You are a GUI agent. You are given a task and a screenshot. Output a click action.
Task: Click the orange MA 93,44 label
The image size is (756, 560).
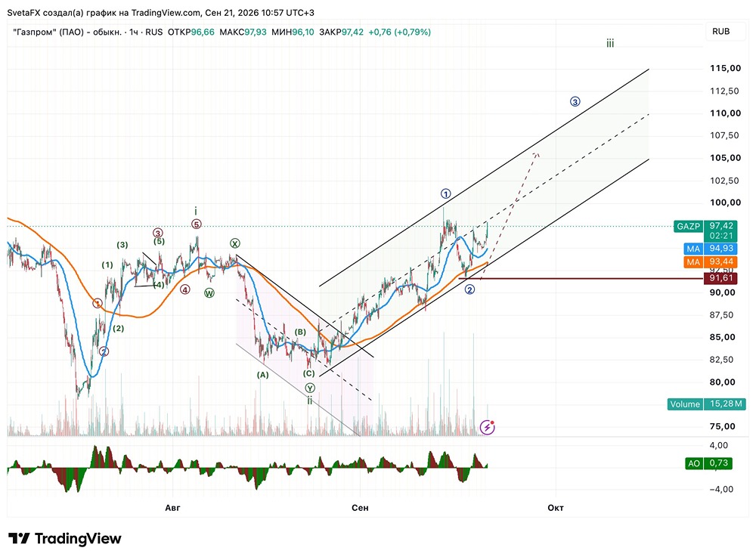(710, 261)
